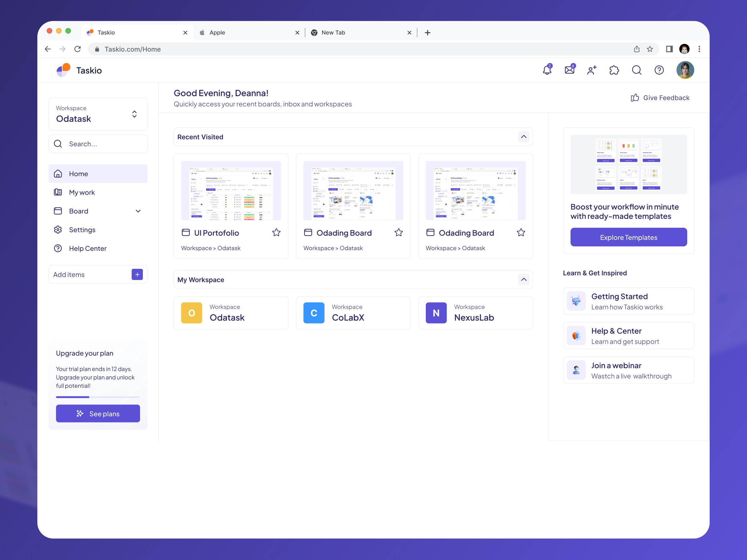Viewport: 747px width, 560px height.
Task: Click the help question mark icon
Action: [x=659, y=70]
